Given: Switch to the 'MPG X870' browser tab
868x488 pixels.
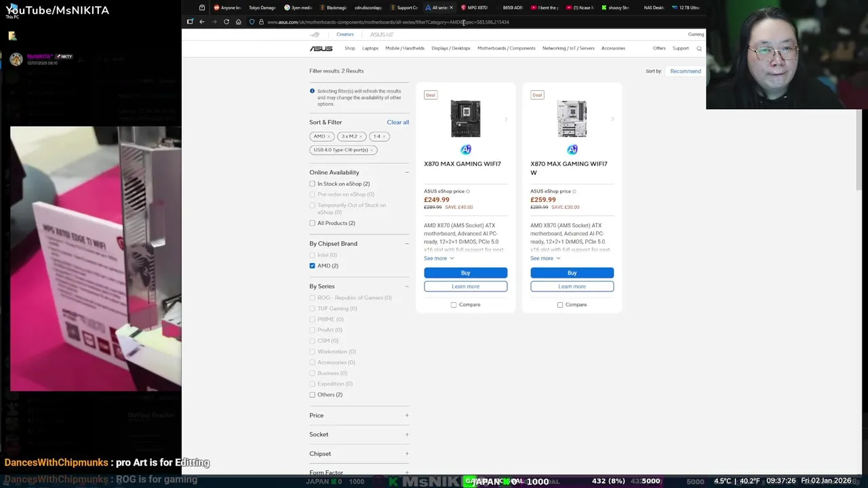Looking at the screenshot, I should pos(475,7).
